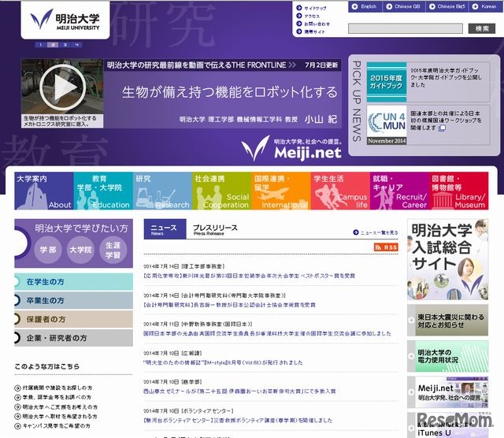Open the 就職・キャリア Recruit/Career menu

coord(399,191)
